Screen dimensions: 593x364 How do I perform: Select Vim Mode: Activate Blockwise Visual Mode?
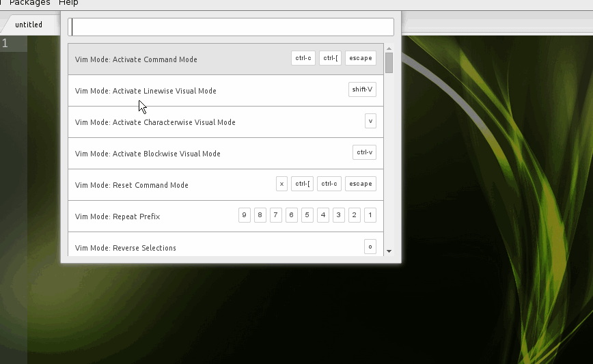tap(225, 154)
